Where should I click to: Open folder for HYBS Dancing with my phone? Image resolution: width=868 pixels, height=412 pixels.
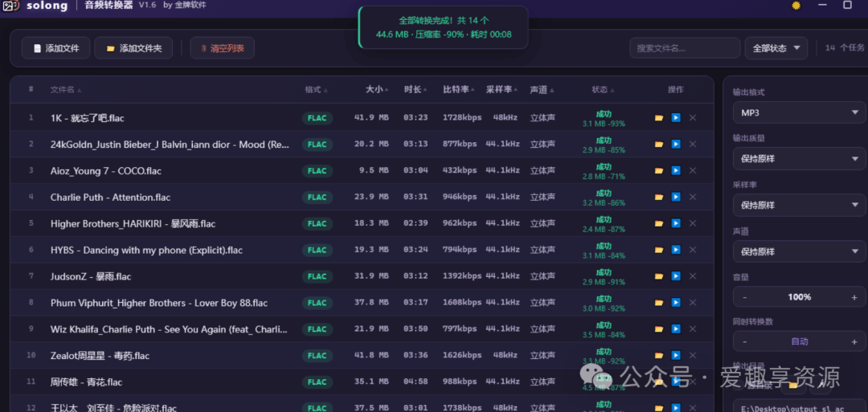659,250
